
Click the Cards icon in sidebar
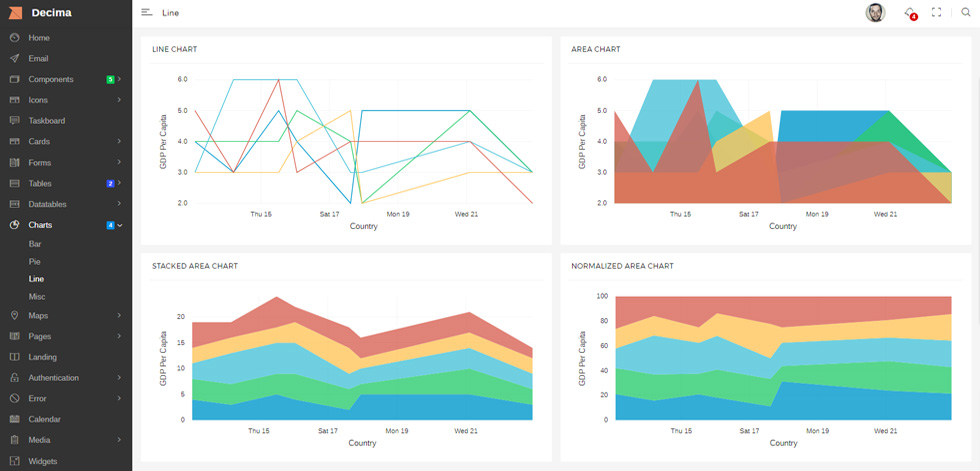click(15, 142)
